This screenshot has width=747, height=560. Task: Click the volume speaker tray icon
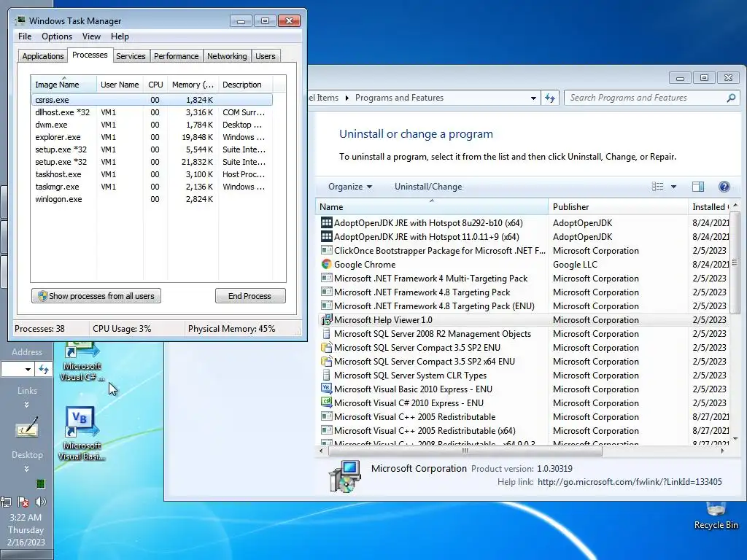tap(41, 502)
